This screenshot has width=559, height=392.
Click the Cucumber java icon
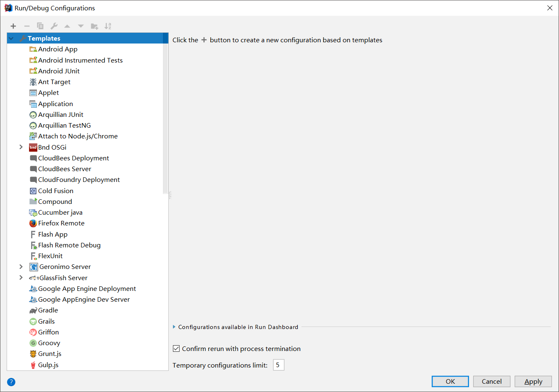coord(33,213)
